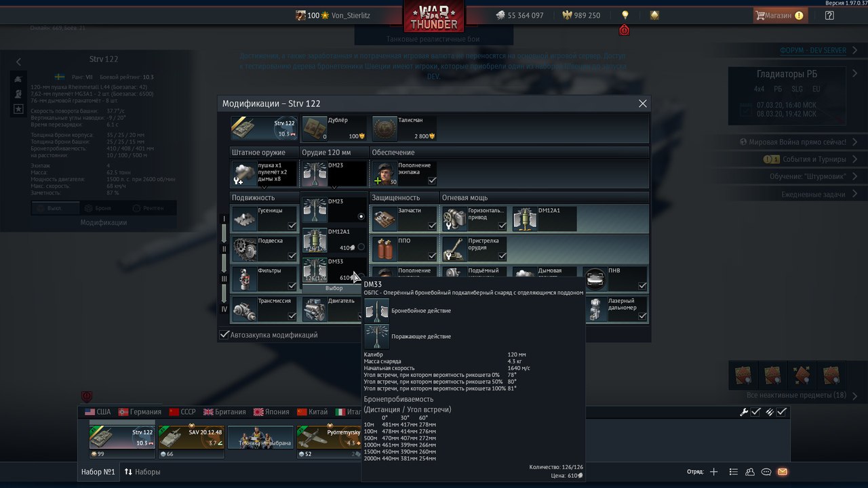Image resolution: width=868 pixels, height=488 pixels.
Task: Click the Выбор button under ammo list
Action: click(x=334, y=288)
